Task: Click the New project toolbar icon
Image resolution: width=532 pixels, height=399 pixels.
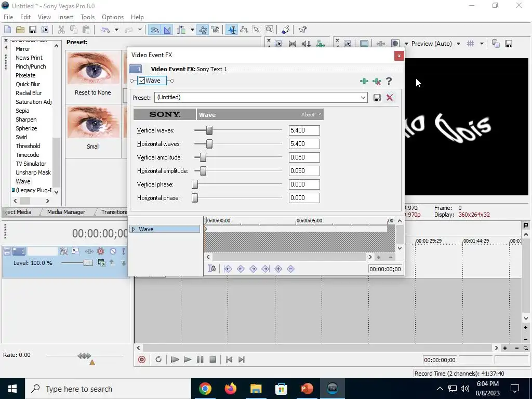Action: pyautogui.click(x=7, y=30)
